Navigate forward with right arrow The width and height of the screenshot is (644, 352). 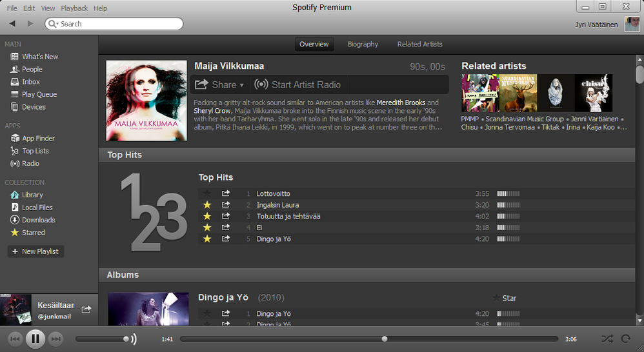point(30,24)
